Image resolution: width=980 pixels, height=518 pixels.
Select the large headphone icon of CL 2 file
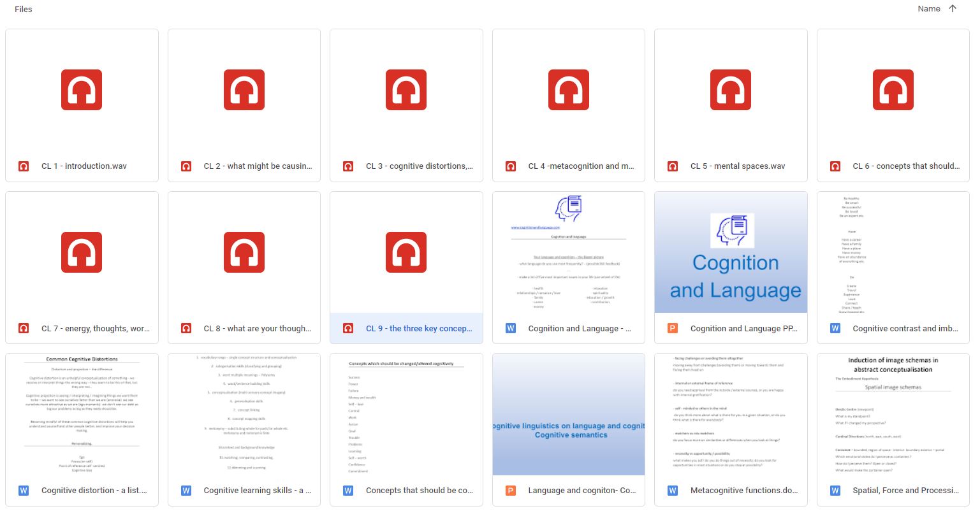click(244, 90)
